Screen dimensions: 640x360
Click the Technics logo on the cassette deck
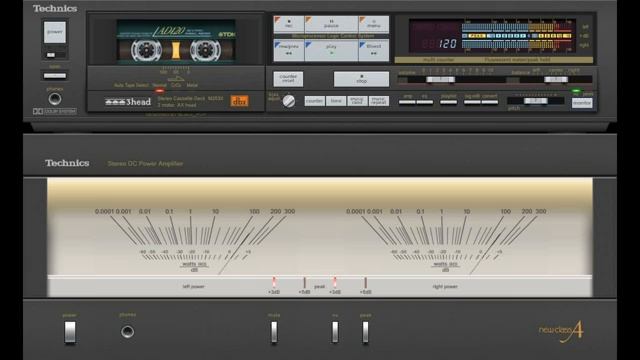tap(55, 8)
